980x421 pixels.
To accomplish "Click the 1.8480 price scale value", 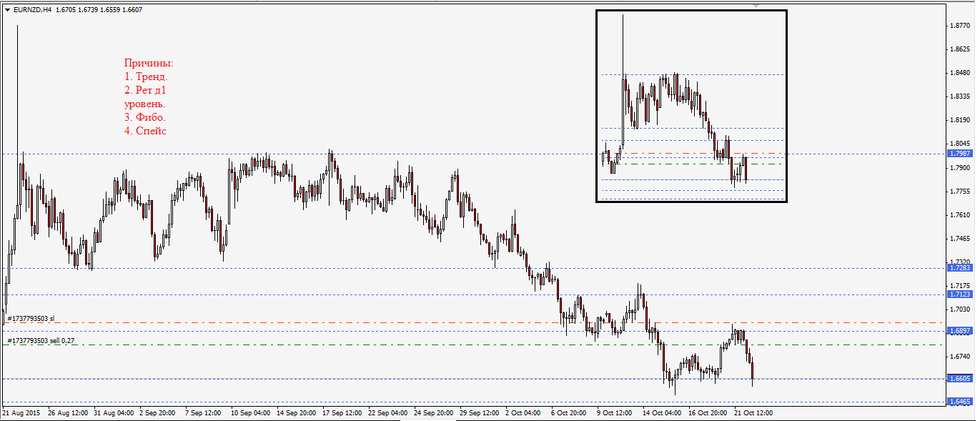I will click(x=959, y=73).
